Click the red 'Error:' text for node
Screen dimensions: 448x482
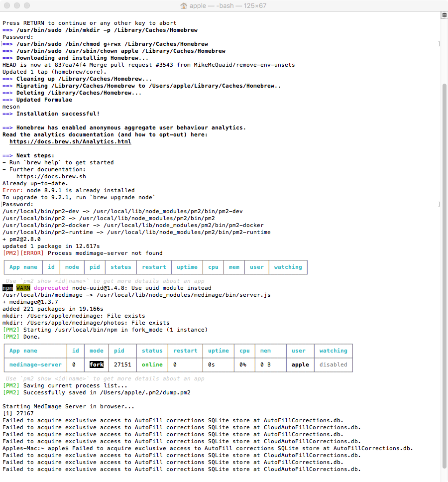click(x=12, y=190)
